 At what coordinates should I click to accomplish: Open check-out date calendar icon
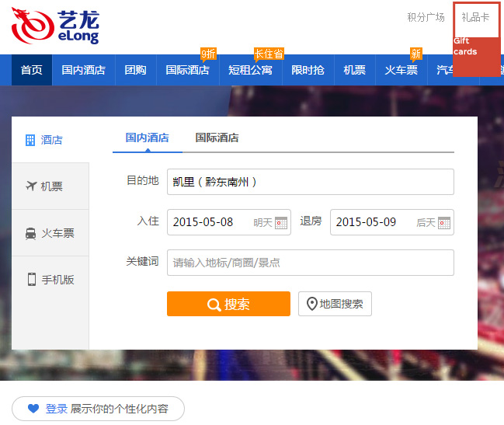coord(444,222)
